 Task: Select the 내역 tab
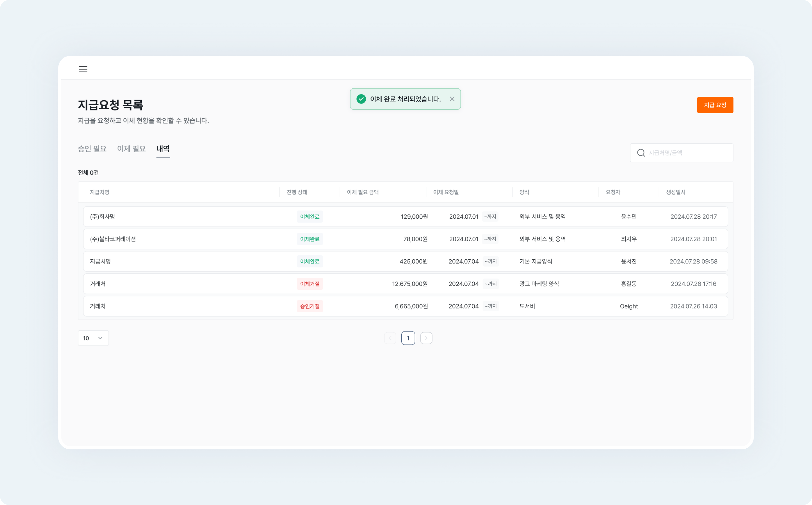[163, 149]
